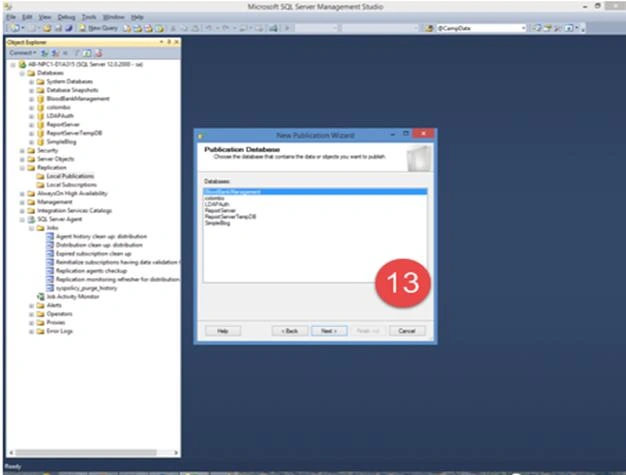Click the job icon beside Expired subscription clean up
This screenshot has width=626, height=475.
point(50,253)
